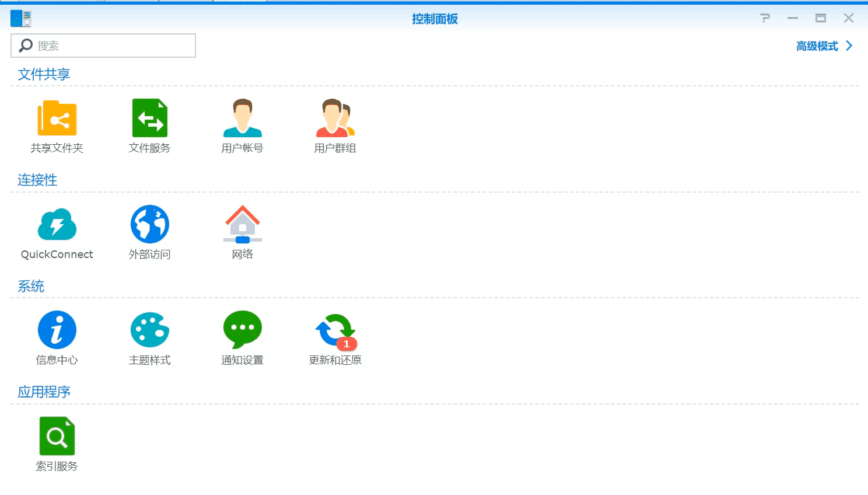
Task: Click the 连接性 section heading
Action: 37,180
